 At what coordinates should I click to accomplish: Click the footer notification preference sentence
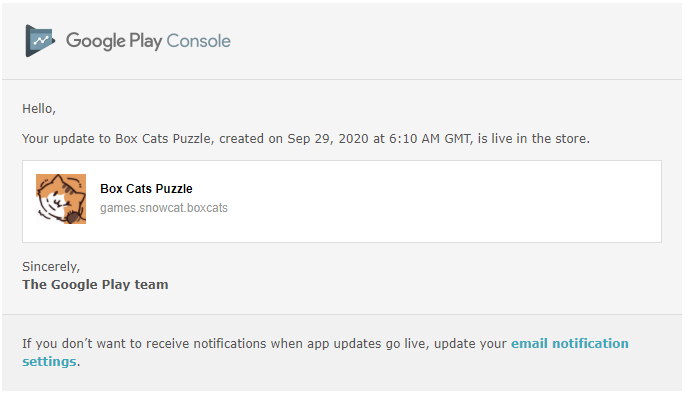tap(325, 353)
